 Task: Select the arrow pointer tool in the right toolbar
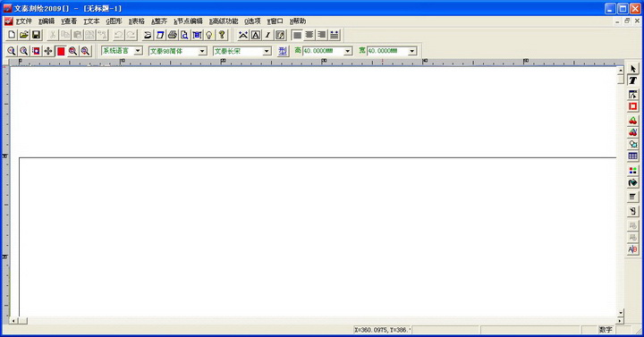(633, 69)
